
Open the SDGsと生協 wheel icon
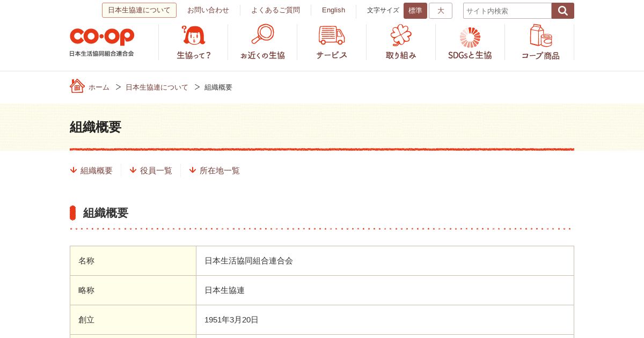point(470,38)
